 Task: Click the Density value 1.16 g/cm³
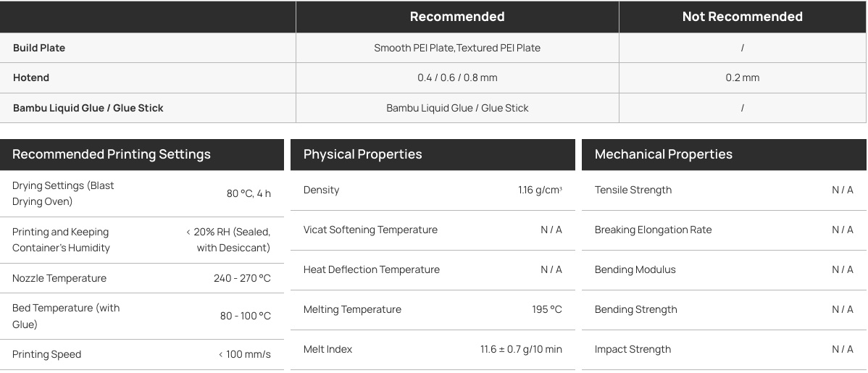click(541, 190)
